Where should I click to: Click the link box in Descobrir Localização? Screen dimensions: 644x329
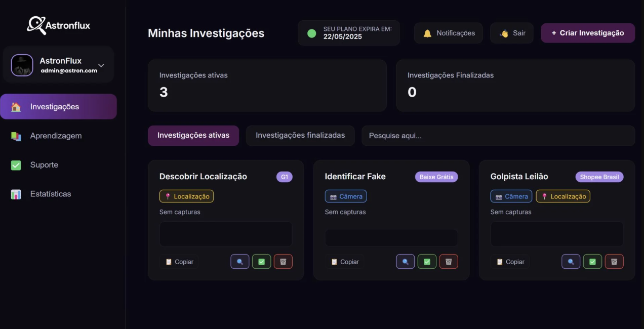click(226, 234)
